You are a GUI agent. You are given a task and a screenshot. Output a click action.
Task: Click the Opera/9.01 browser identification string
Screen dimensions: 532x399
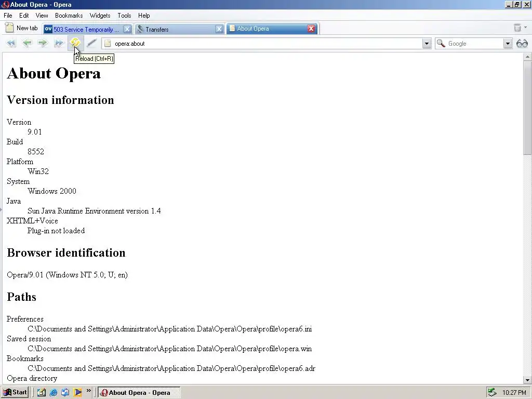[67, 275]
